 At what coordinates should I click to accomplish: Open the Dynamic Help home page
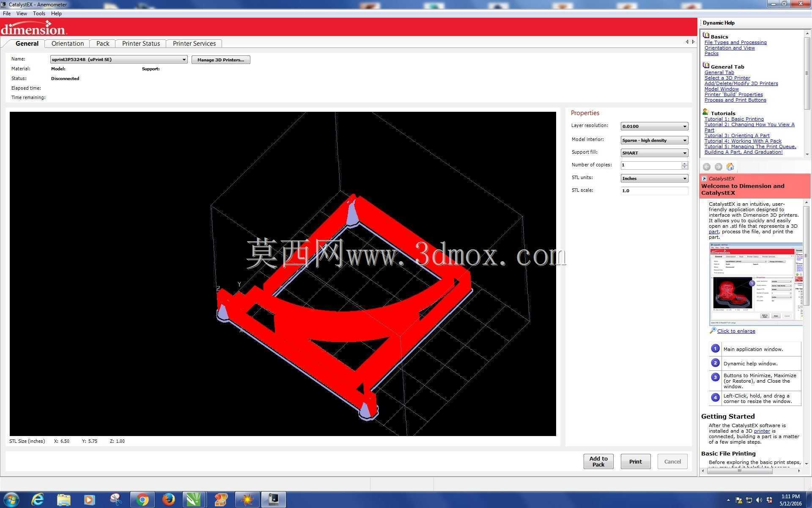(730, 167)
